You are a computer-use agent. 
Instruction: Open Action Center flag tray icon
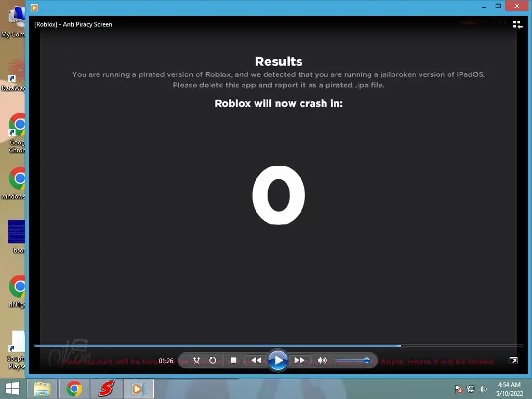458,389
